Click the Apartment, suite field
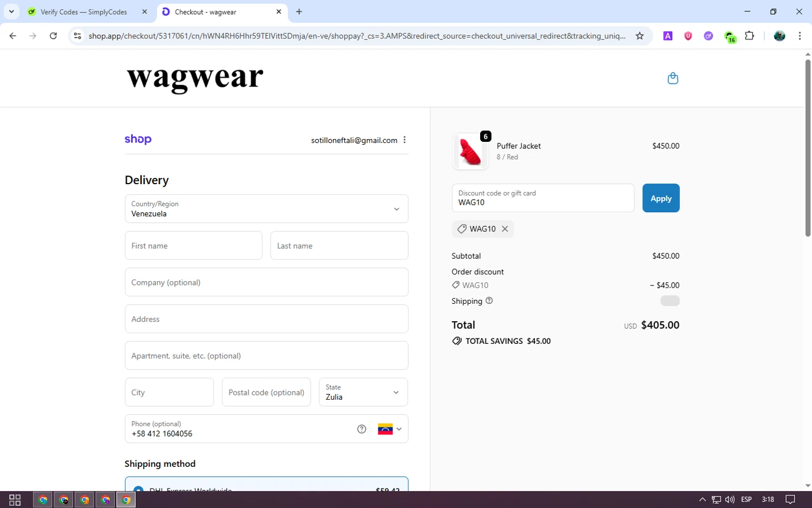 pyautogui.click(x=266, y=356)
